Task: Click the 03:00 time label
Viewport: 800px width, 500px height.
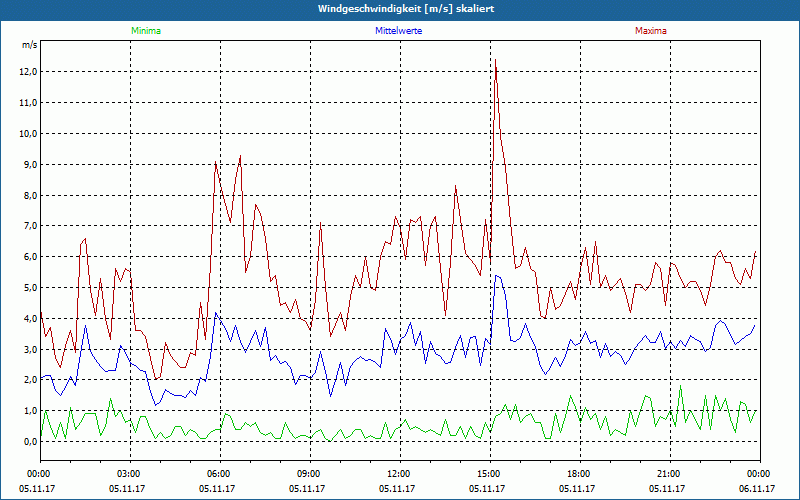Action: [x=130, y=474]
